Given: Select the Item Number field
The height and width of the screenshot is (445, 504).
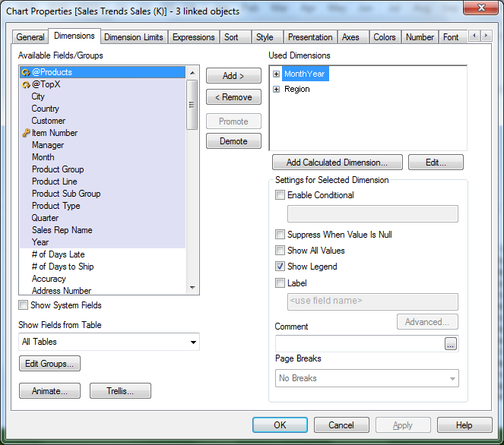Looking at the screenshot, I should coord(103,133).
